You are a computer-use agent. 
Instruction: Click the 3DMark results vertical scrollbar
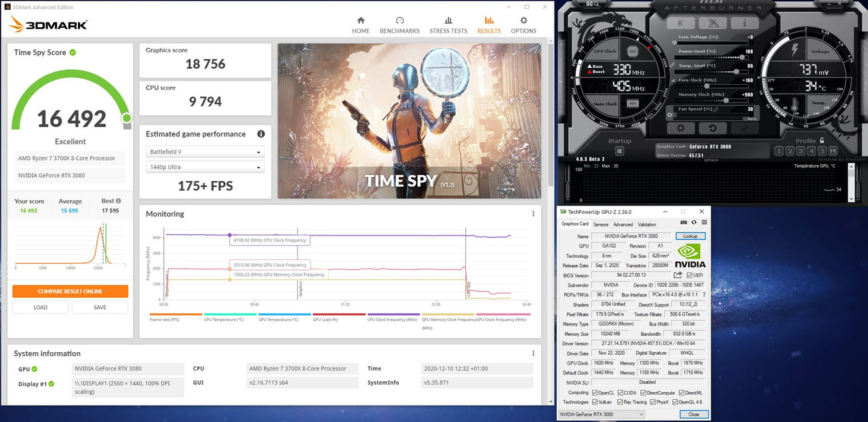coord(551,115)
